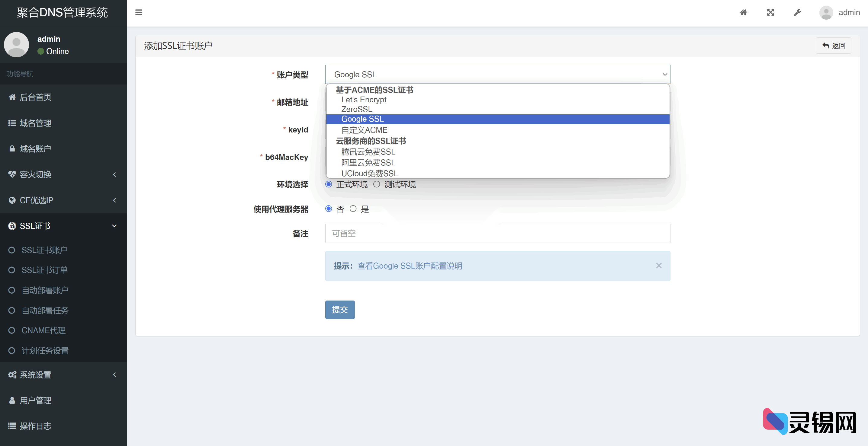Select 正式环境 radio button
This screenshot has height=446, width=868.
pyautogui.click(x=329, y=184)
